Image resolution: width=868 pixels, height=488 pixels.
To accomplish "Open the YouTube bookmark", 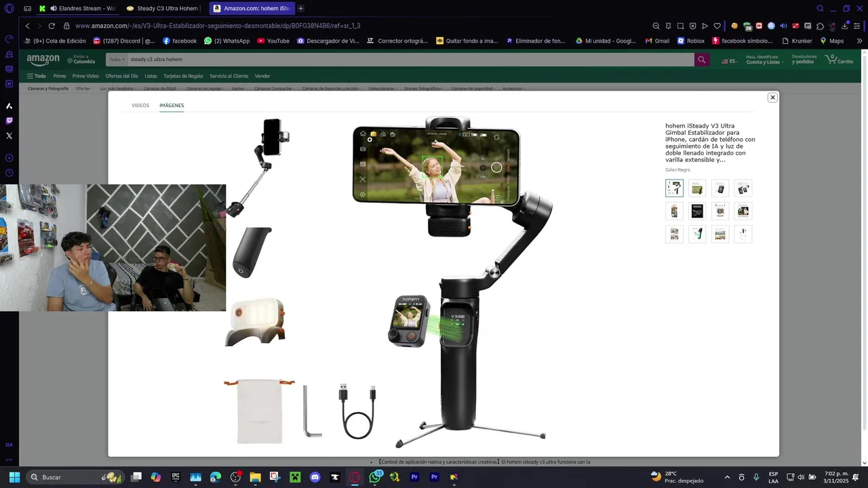I will (273, 41).
